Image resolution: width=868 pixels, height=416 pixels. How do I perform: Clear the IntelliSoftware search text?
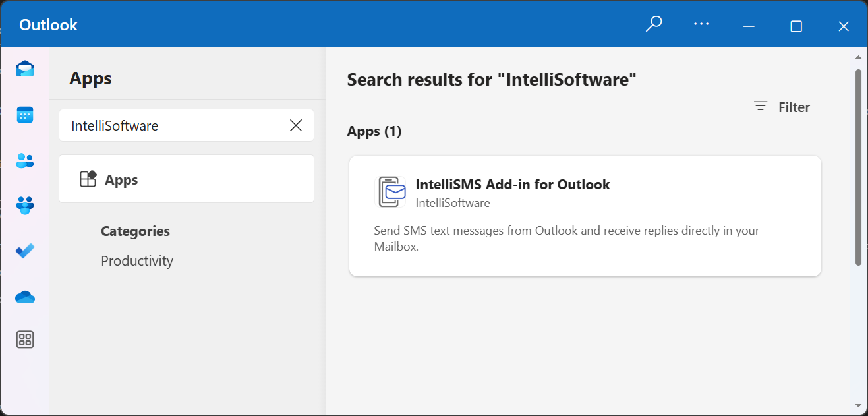click(295, 125)
